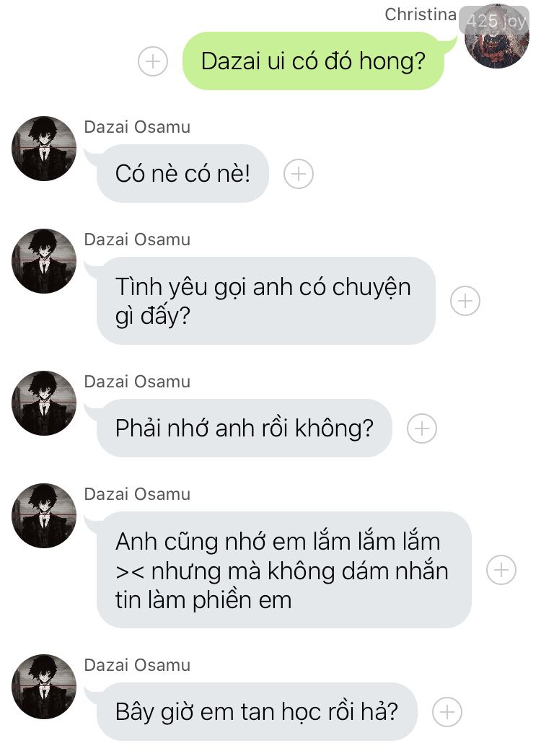
Task: Open Dazai avatar beside "Có nè có nè!"
Action: click(44, 149)
